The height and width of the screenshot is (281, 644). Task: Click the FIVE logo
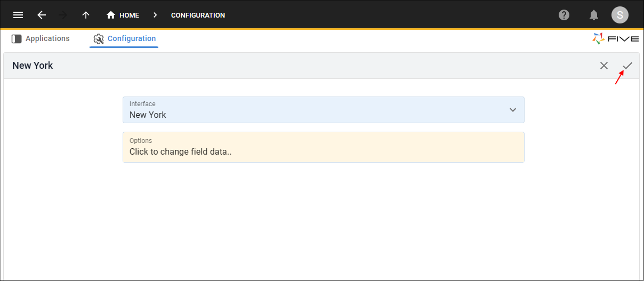tap(615, 38)
